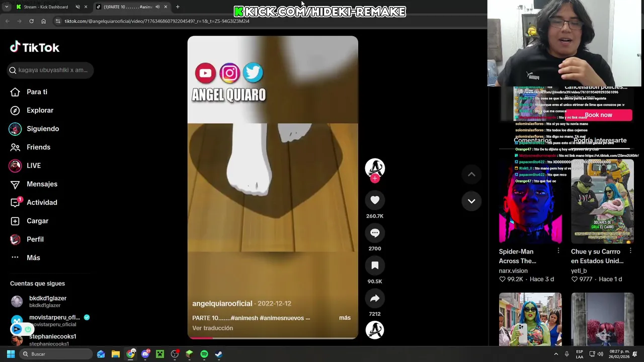The image size is (644, 362).
Task: Expand video description with más
Action: 345,318
